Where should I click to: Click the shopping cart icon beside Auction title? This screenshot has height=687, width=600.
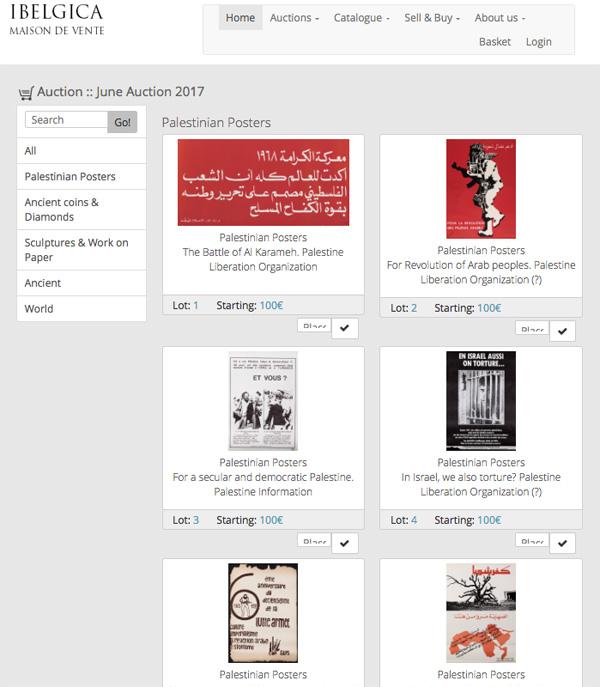[26, 93]
